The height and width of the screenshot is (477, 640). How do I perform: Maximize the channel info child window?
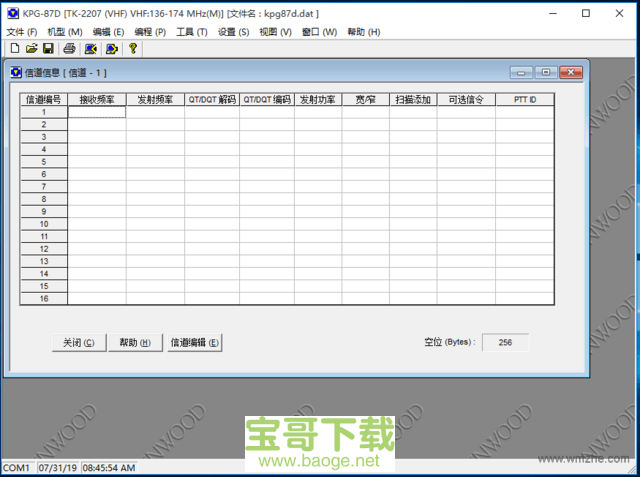[x=546, y=73]
